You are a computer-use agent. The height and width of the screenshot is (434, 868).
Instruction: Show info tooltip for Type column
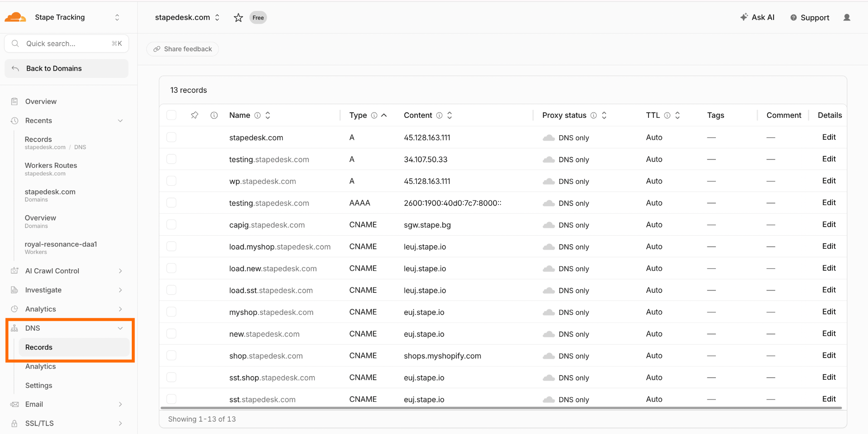(x=374, y=115)
